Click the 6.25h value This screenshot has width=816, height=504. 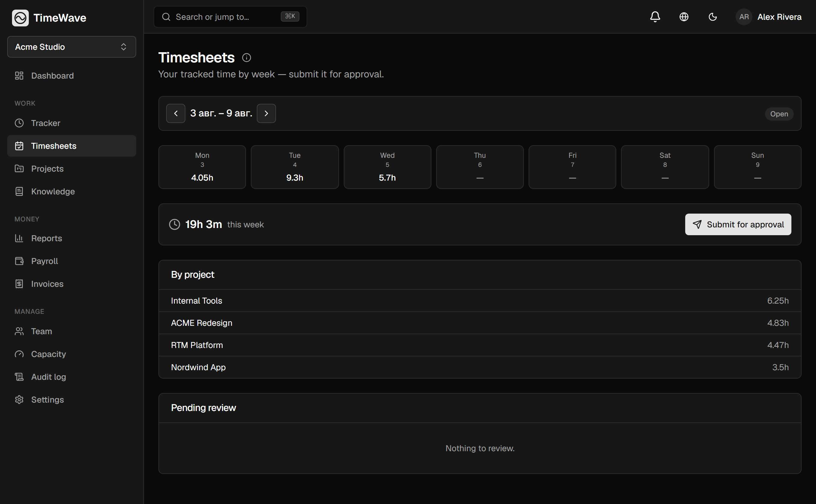point(778,301)
